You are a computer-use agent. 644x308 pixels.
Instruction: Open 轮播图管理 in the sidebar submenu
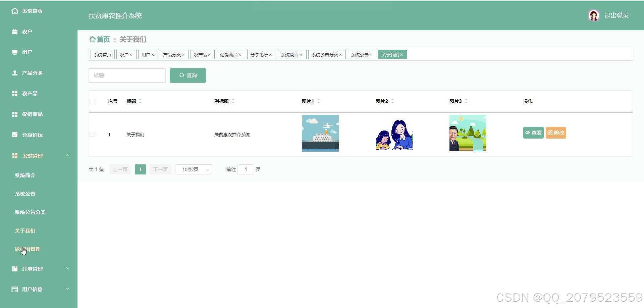click(x=28, y=249)
